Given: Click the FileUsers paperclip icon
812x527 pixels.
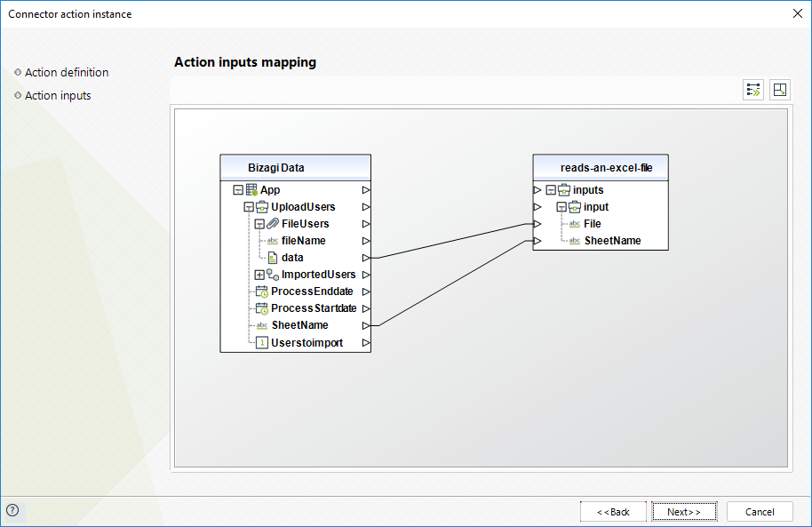Looking at the screenshot, I should (x=273, y=224).
